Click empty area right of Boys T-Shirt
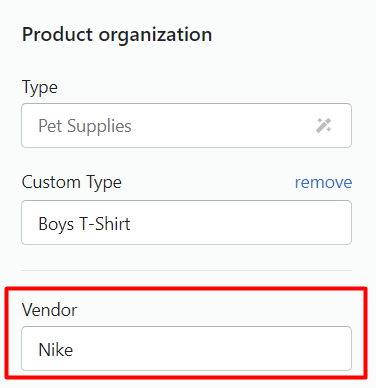The image size is (376, 388). click(240, 223)
